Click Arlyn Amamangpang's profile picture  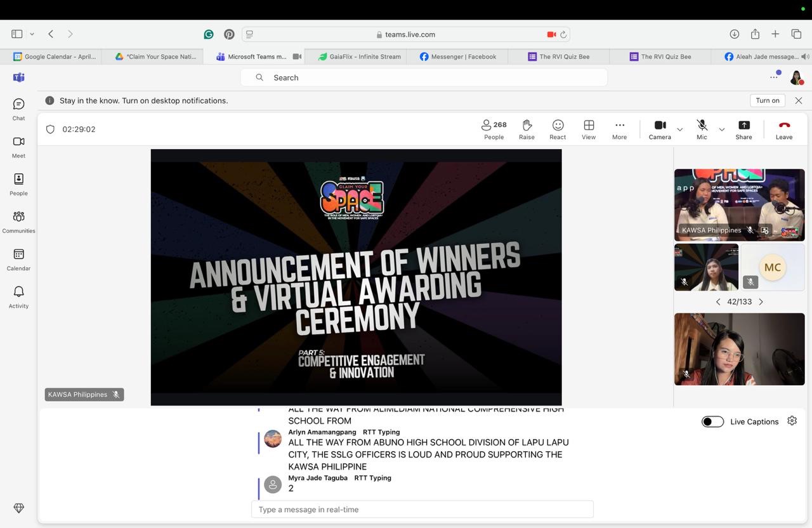(273, 439)
